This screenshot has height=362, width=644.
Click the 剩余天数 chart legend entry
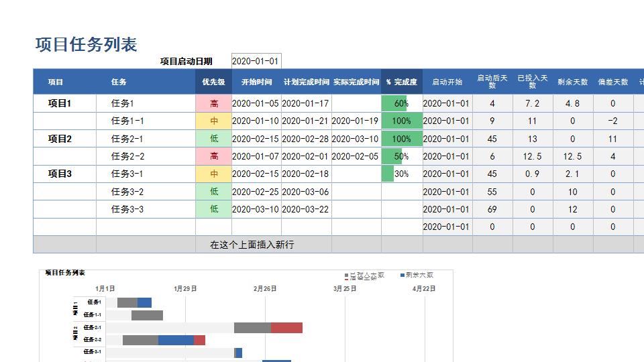coord(417,275)
